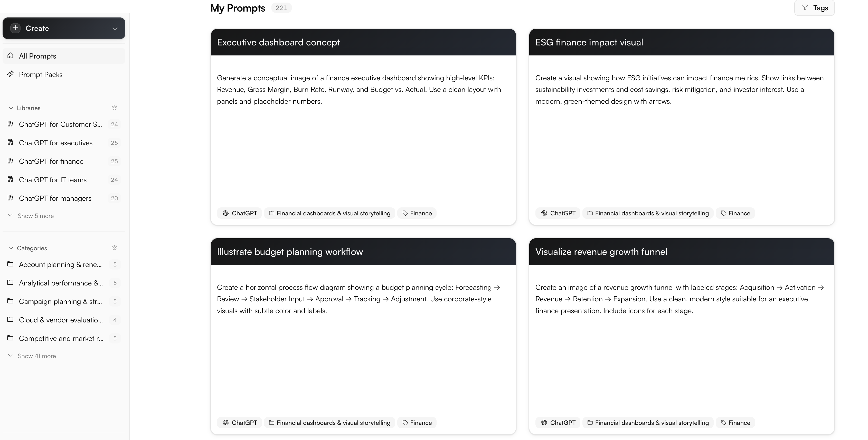
Task: Open the Categories settings gear icon
Action: pyautogui.click(x=115, y=248)
